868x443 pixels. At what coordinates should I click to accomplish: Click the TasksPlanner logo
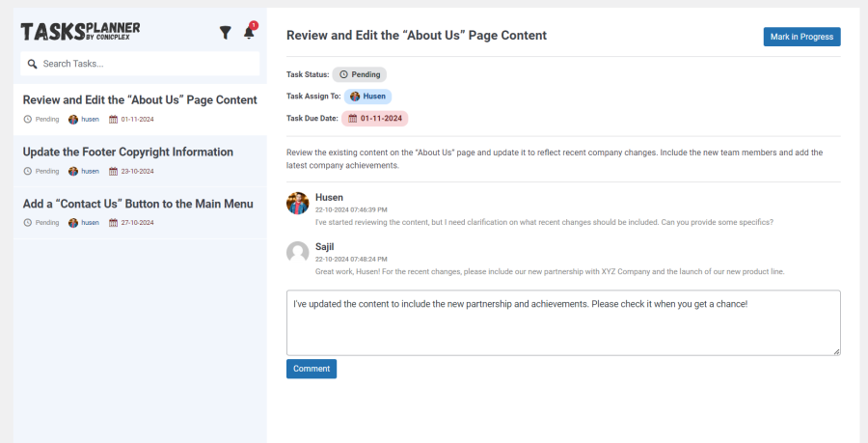click(x=81, y=32)
